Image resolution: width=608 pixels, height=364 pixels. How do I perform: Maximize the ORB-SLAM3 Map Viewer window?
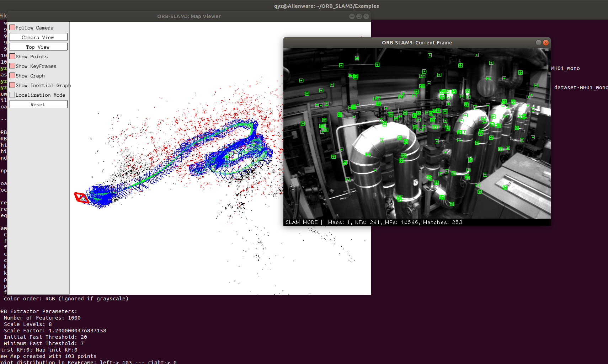359,16
